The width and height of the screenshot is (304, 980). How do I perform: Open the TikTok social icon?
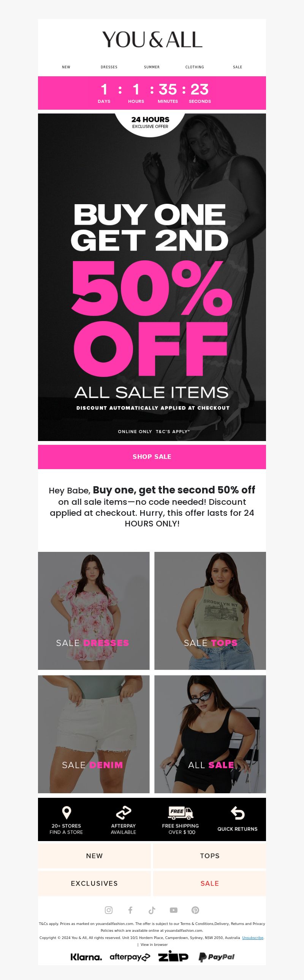tap(152, 910)
